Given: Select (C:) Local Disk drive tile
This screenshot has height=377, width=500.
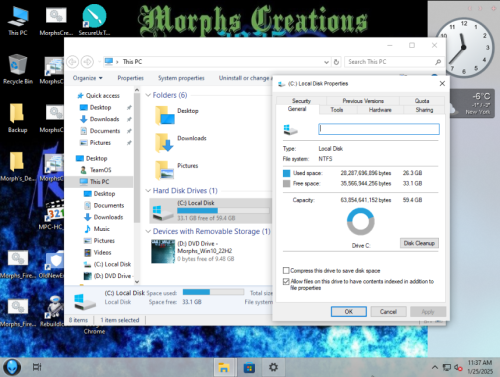Looking at the screenshot, I should pyautogui.click(x=211, y=211).
